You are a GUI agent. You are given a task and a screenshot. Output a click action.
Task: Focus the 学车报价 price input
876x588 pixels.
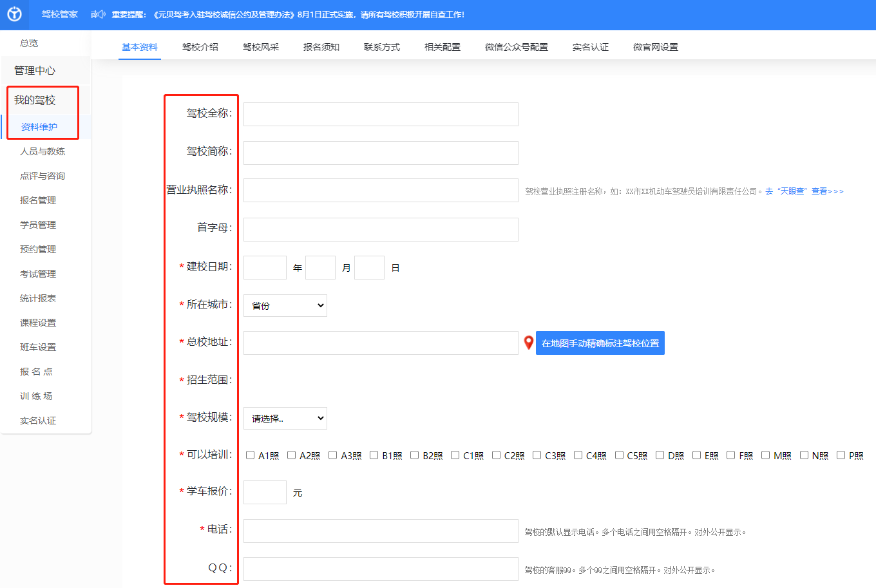tap(265, 492)
